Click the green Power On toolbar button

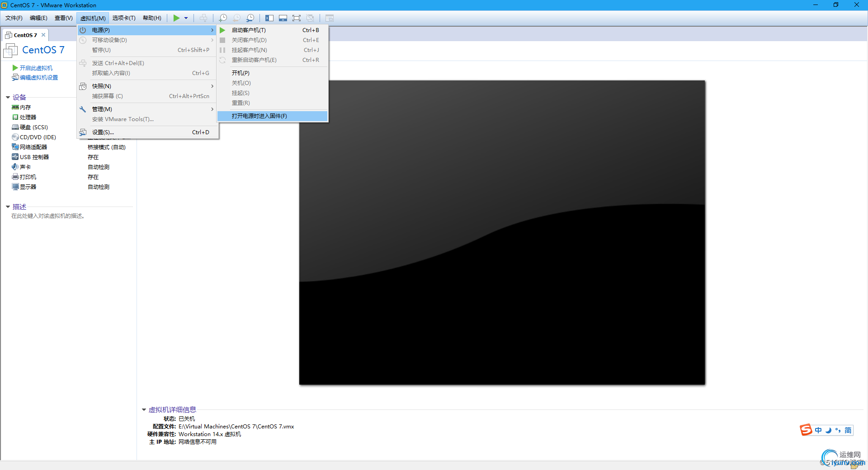point(176,18)
